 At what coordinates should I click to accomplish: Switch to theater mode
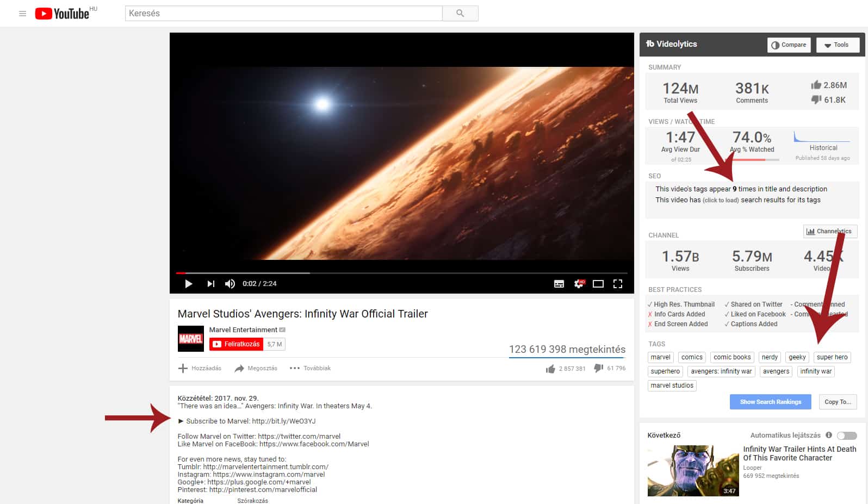(598, 284)
